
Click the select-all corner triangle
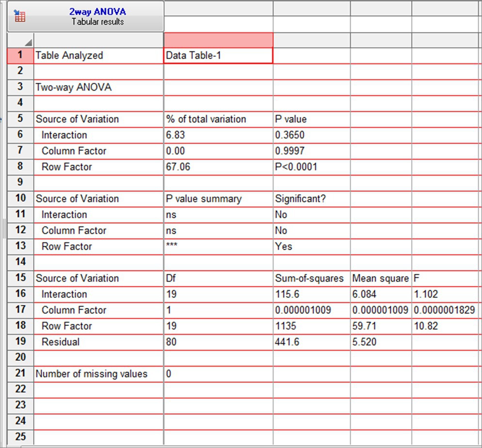pos(28,43)
